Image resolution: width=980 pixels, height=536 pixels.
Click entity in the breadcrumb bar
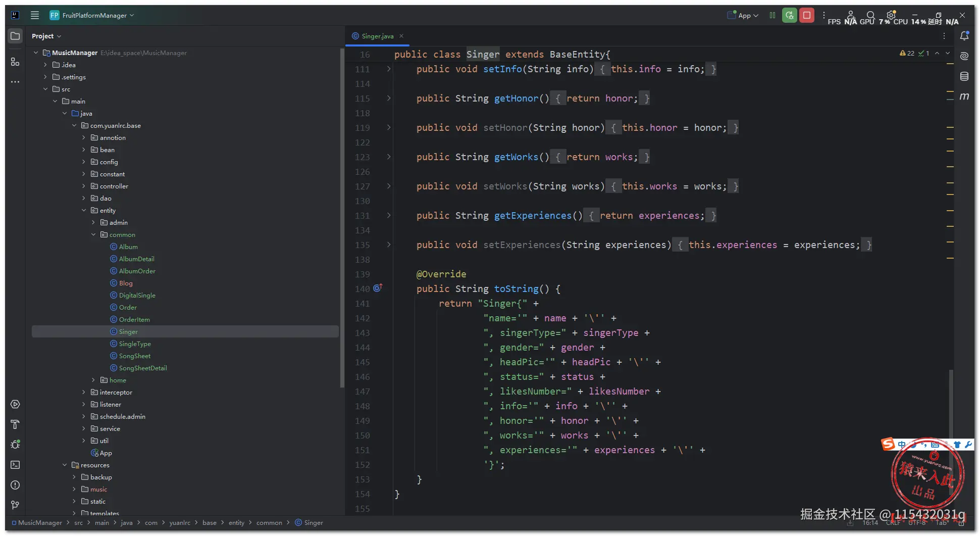pos(236,522)
